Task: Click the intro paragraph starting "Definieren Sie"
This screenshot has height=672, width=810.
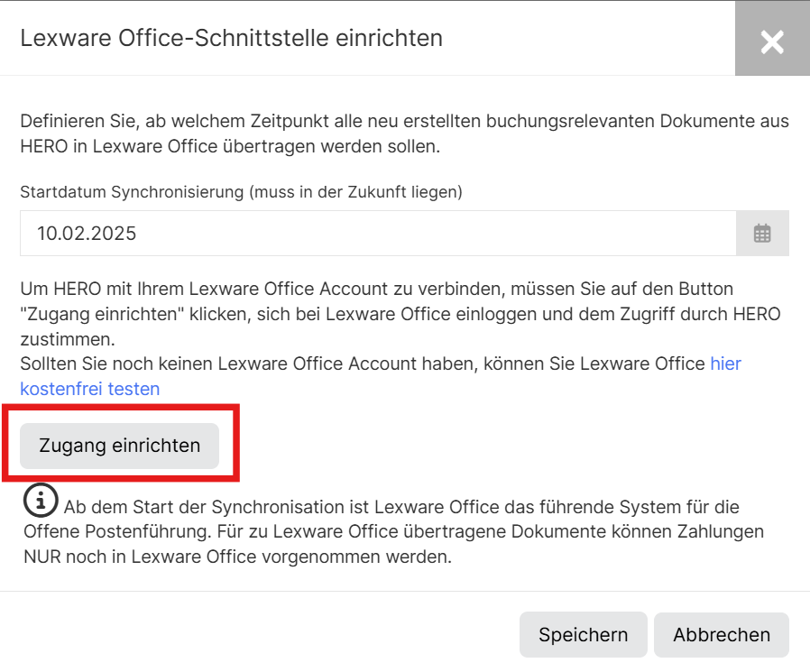Action: (x=404, y=133)
